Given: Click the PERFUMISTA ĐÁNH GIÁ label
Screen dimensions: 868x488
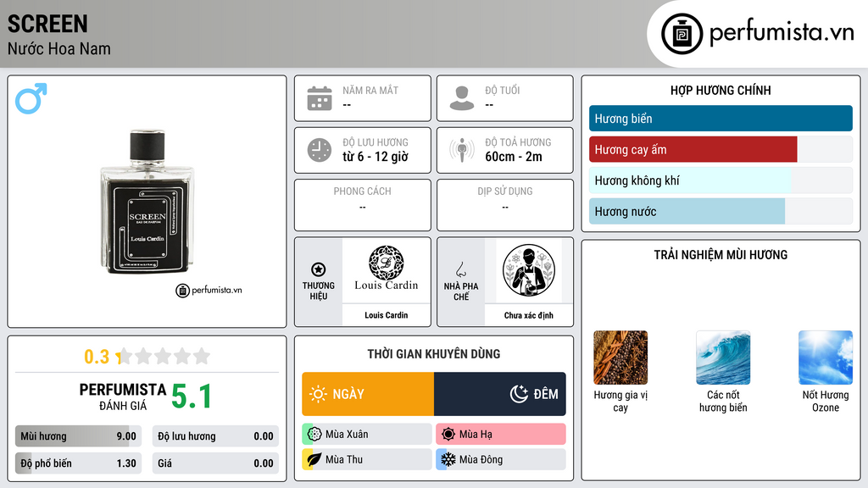Looking at the screenshot, I should pos(123,396).
